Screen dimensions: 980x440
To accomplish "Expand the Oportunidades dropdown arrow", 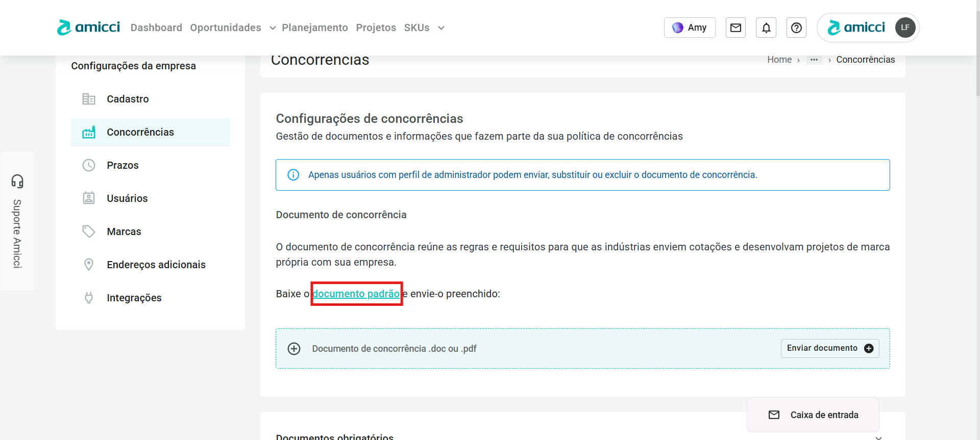I will tap(273, 28).
